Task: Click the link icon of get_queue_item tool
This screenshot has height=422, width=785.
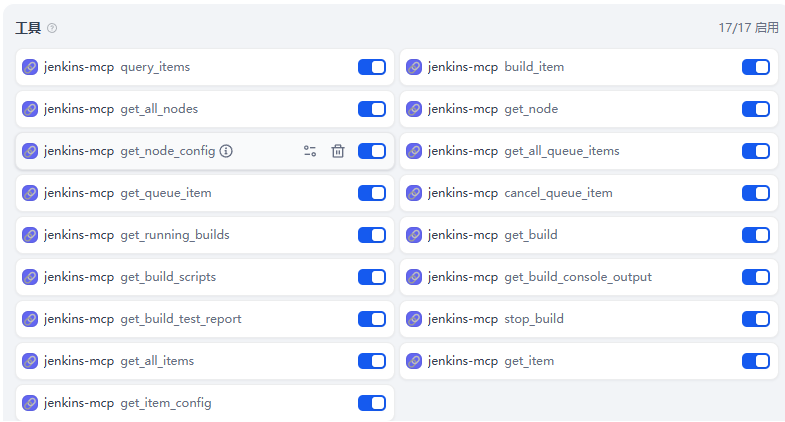Action: pyautogui.click(x=30, y=193)
